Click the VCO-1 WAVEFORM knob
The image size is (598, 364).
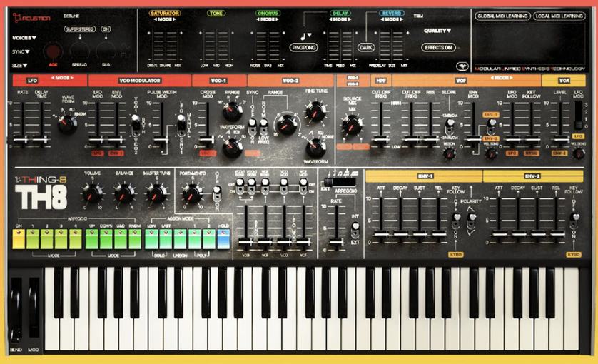click(232, 148)
